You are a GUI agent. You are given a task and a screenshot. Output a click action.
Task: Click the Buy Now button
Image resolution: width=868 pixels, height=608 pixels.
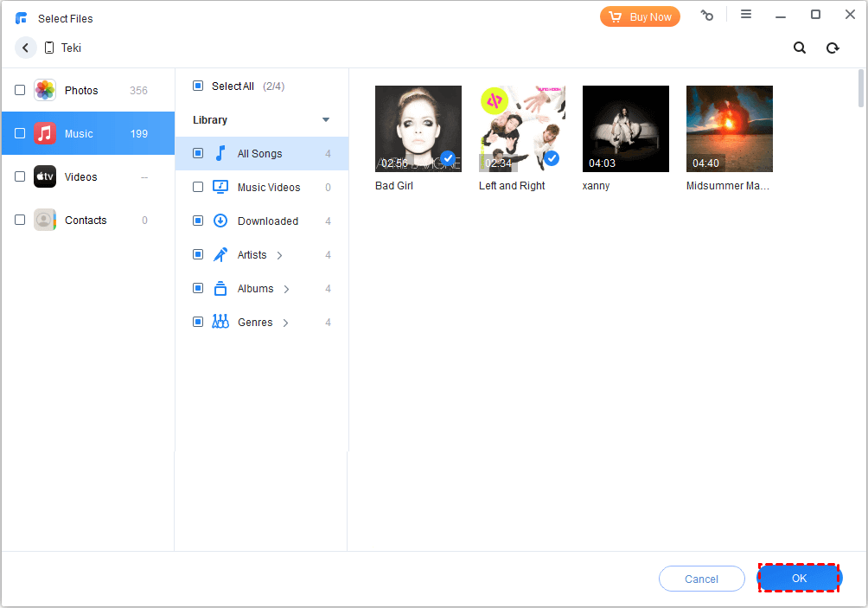pos(640,16)
